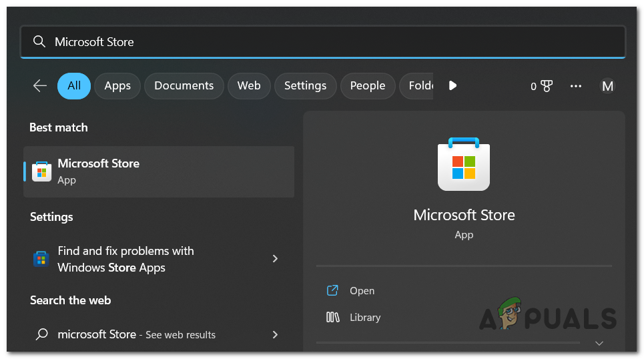Switch to the Apps filter tab
Viewport: 644px width, 359px height.
(117, 86)
